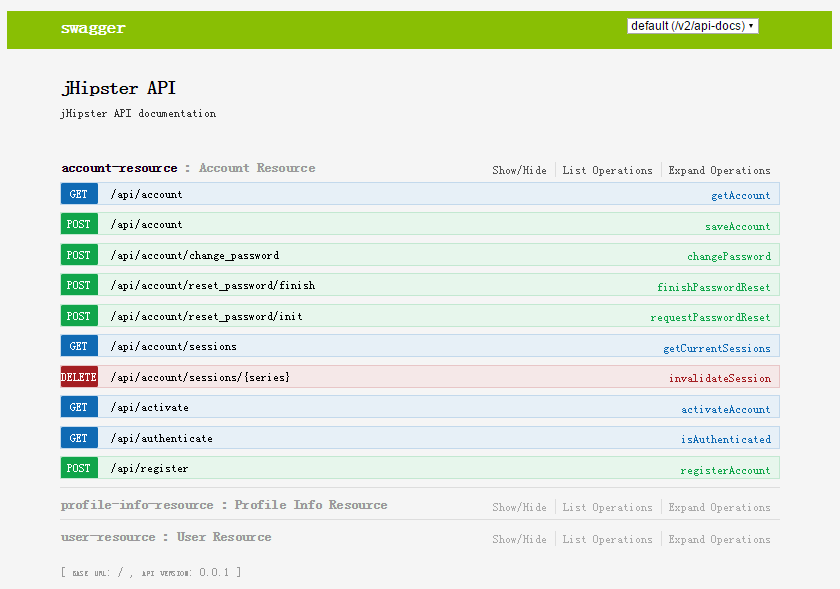Click the invalidateSession operation link

[x=719, y=378]
